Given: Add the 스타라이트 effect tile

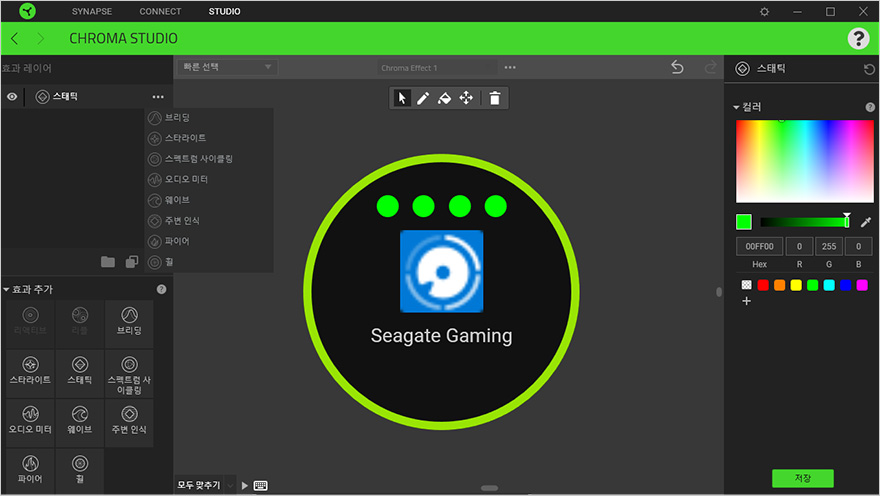Looking at the screenshot, I should [30, 373].
